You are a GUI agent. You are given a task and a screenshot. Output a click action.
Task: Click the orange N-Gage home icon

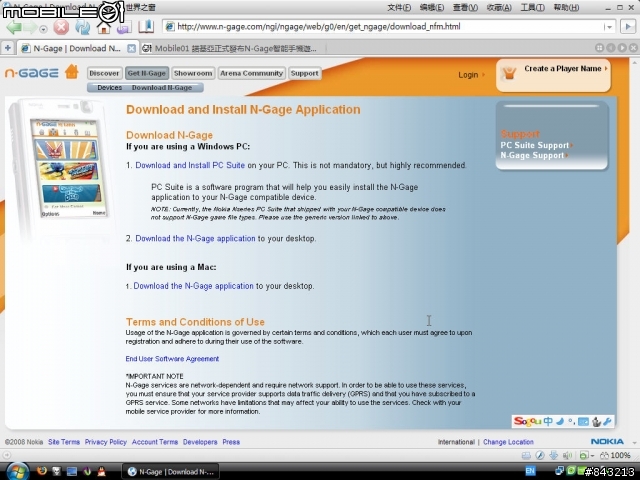click(72, 72)
